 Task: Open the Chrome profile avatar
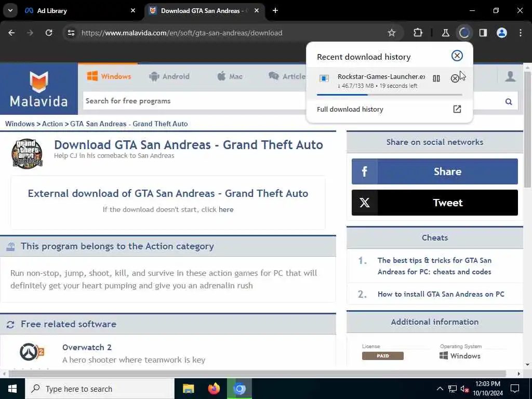[x=502, y=33]
